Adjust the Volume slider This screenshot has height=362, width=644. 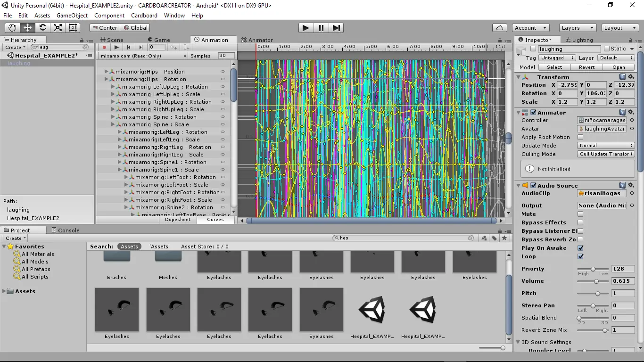click(x=596, y=281)
